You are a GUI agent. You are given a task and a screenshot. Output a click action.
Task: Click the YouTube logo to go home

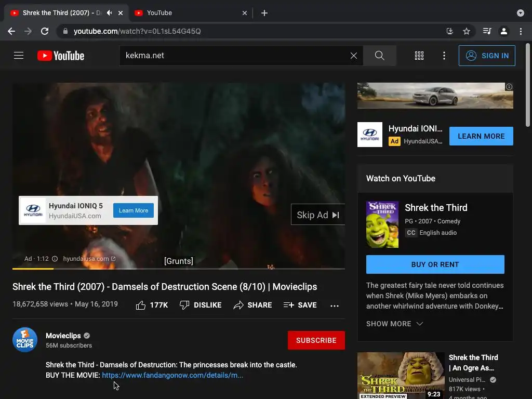61,56
